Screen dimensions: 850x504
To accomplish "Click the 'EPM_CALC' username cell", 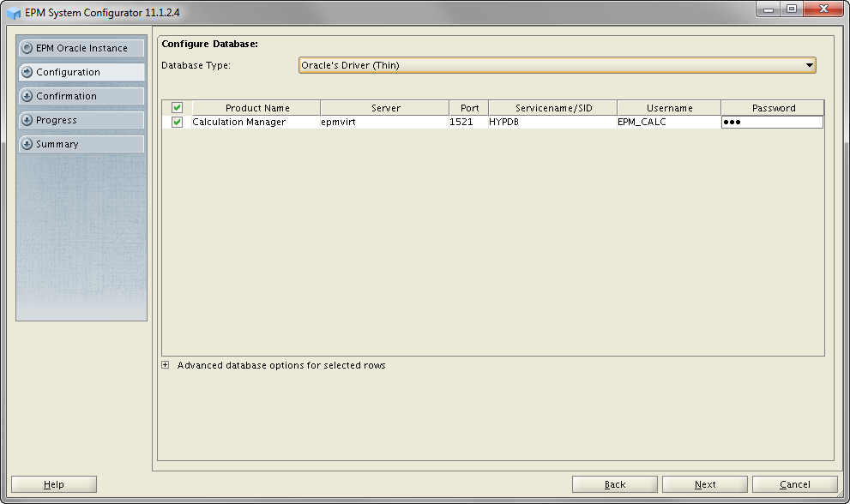I will point(669,122).
